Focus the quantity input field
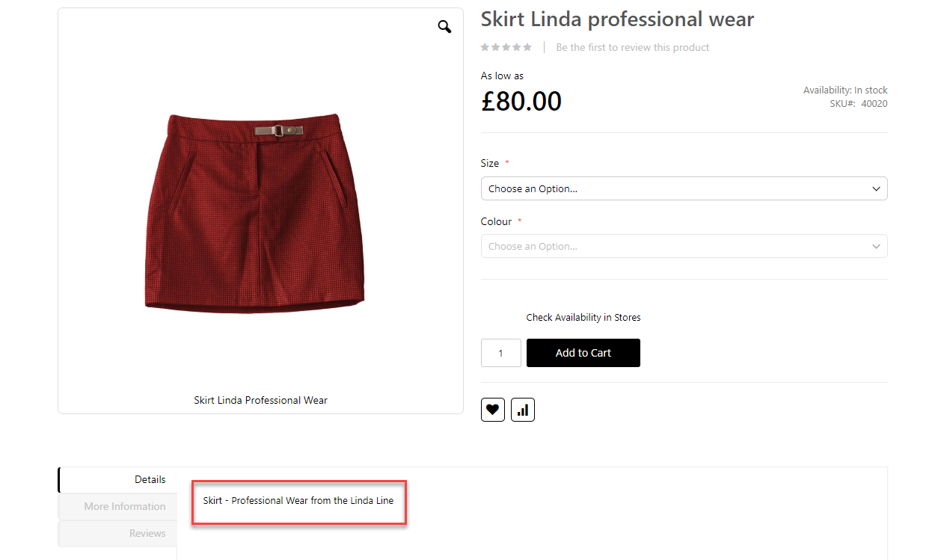Image resolution: width=950 pixels, height=560 pixels. coord(500,353)
